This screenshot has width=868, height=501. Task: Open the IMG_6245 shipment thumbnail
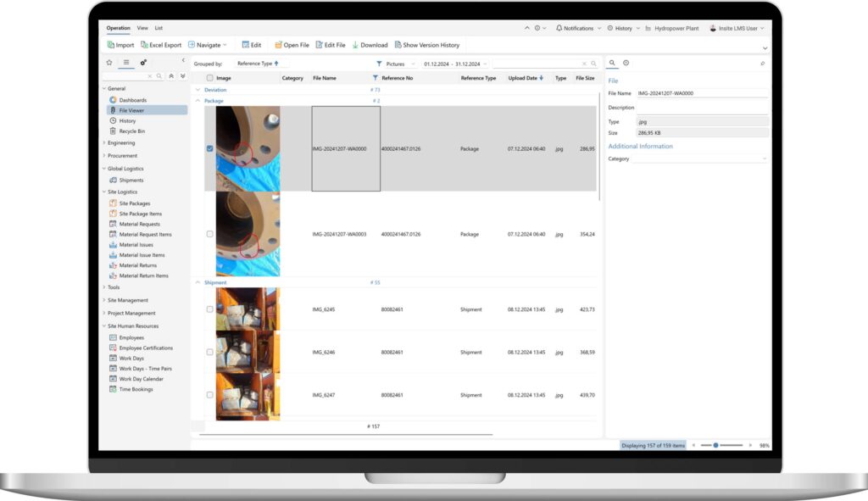(248, 309)
